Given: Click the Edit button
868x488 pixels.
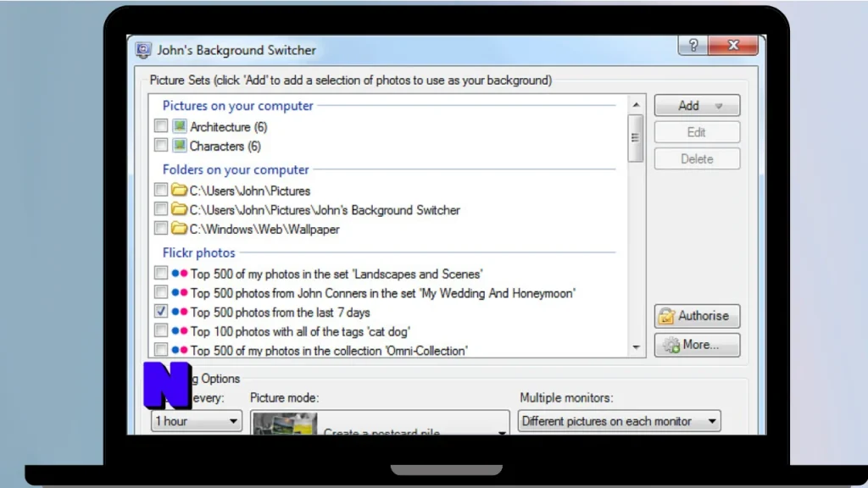Looking at the screenshot, I should point(697,132).
